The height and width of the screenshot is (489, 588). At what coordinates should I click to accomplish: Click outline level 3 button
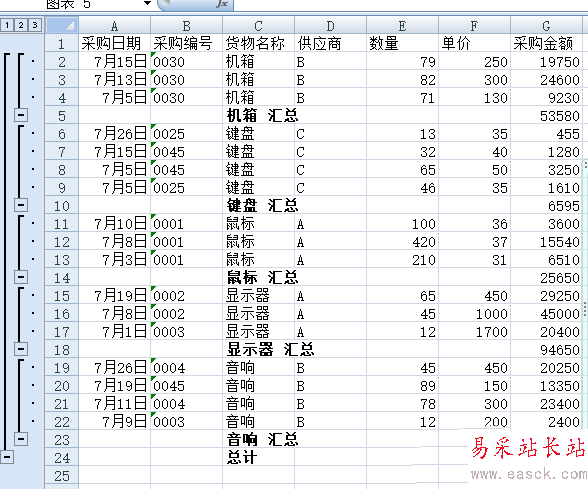35,25
